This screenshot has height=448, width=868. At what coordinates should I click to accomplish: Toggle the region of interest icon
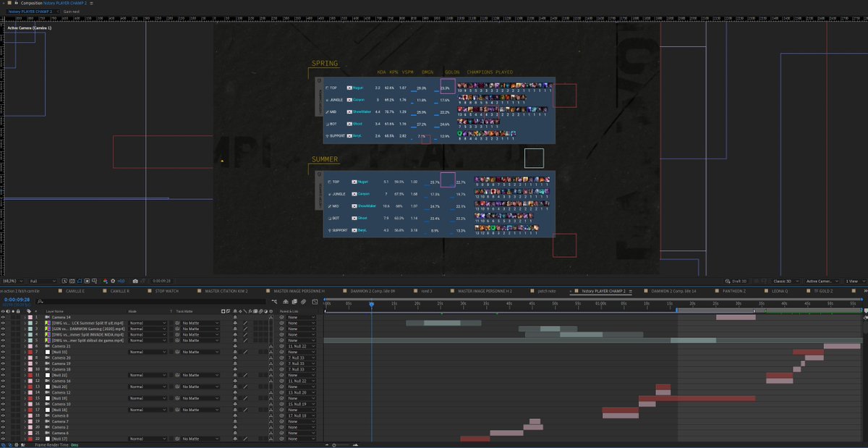[x=87, y=281]
